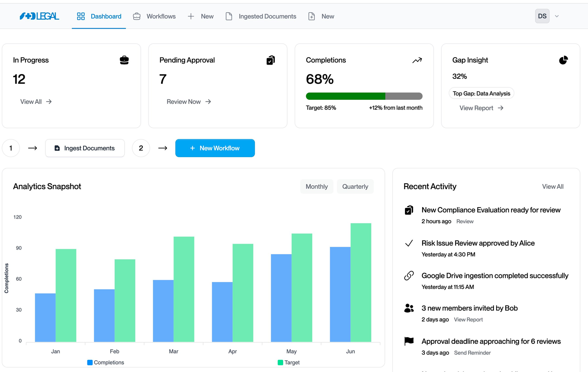Click the checkmark icon for Risk Issue Review
This screenshot has width=588, height=372.
(409, 243)
